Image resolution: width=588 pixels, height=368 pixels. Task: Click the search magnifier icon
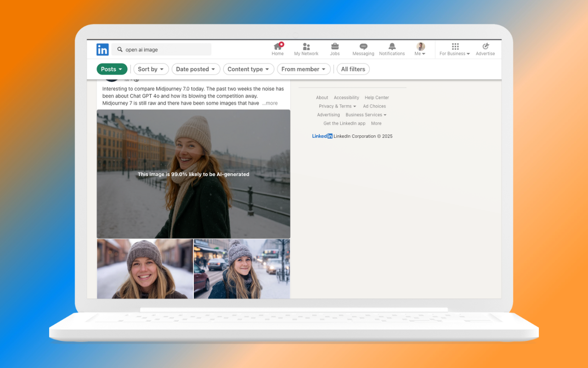click(119, 49)
